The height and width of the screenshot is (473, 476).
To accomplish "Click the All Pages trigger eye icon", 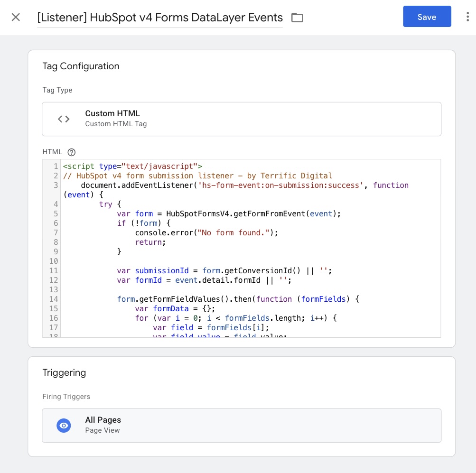I will click(x=64, y=426).
